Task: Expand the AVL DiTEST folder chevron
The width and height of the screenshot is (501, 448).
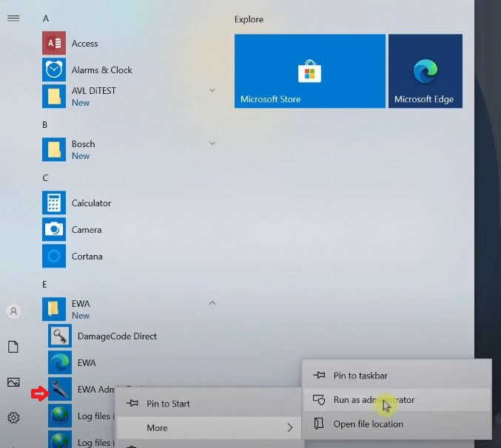Action: (x=212, y=91)
